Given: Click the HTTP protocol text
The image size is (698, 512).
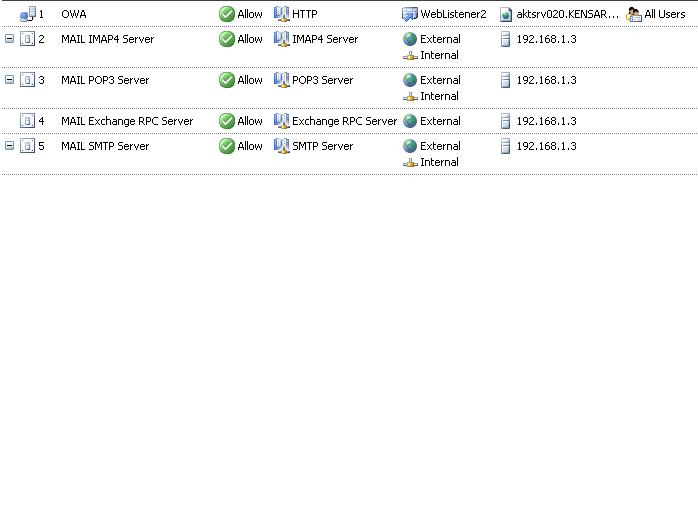Looking at the screenshot, I should point(305,14).
